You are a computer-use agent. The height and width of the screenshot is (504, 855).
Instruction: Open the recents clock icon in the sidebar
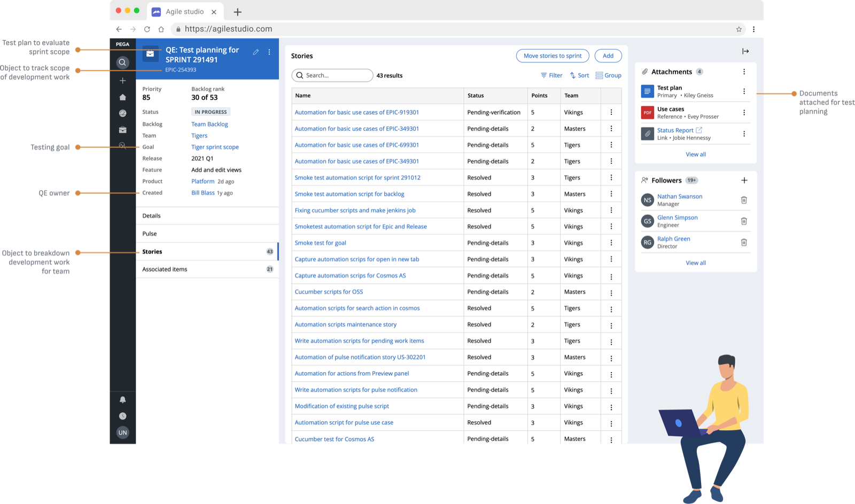(x=122, y=416)
